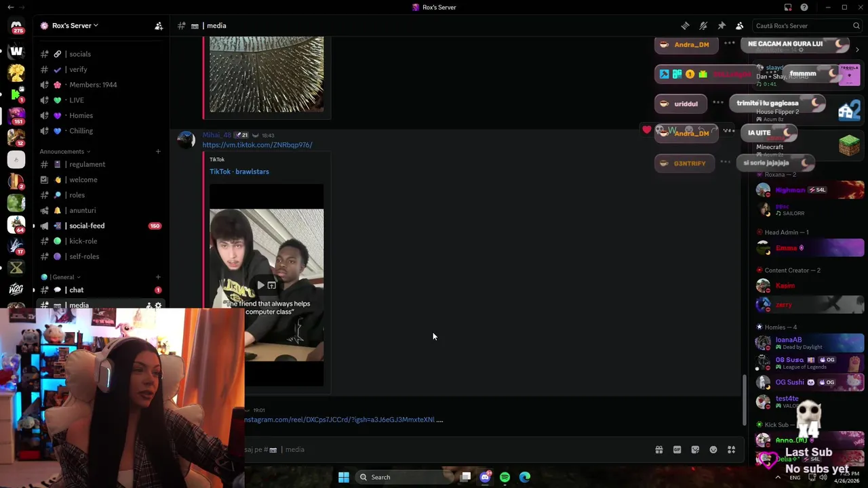Open the instagram.com reel link
The height and width of the screenshot is (488, 868).
(x=340, y=420)
